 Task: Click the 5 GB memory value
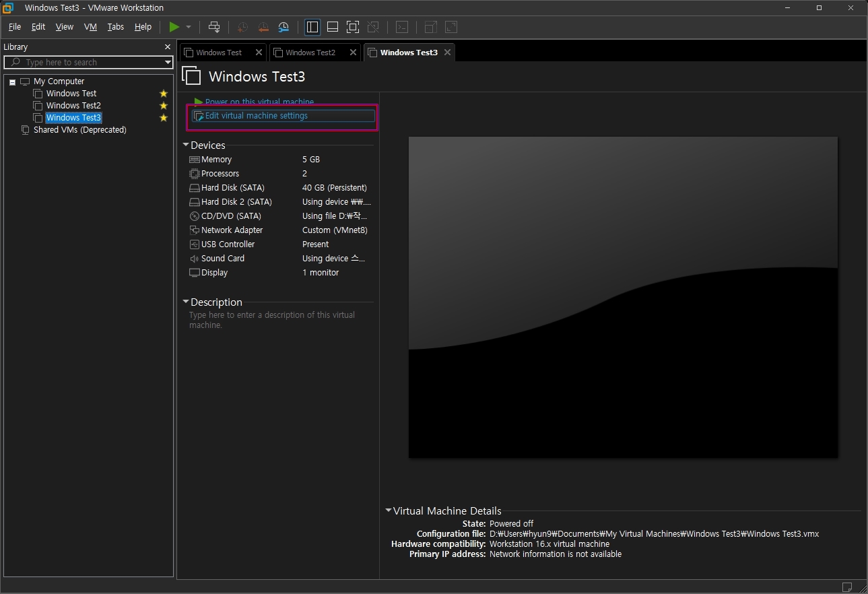point(311,160)
